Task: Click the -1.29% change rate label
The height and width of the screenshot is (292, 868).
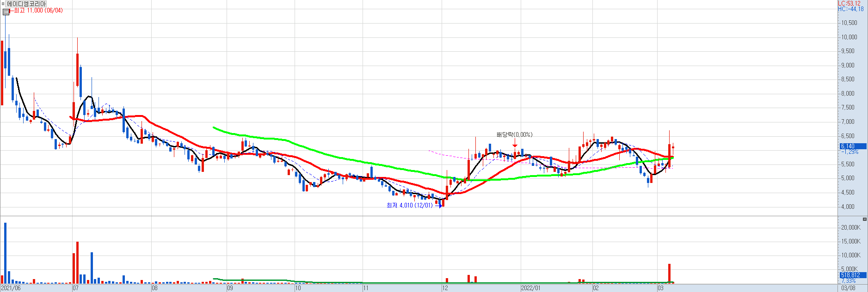Action: [x=850, y=152]
